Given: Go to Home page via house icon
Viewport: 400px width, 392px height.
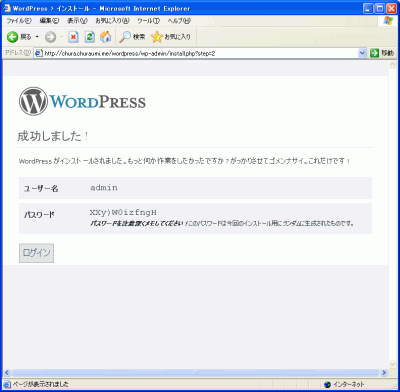Looking at the screenshot, I should click(x=105, y=37).
